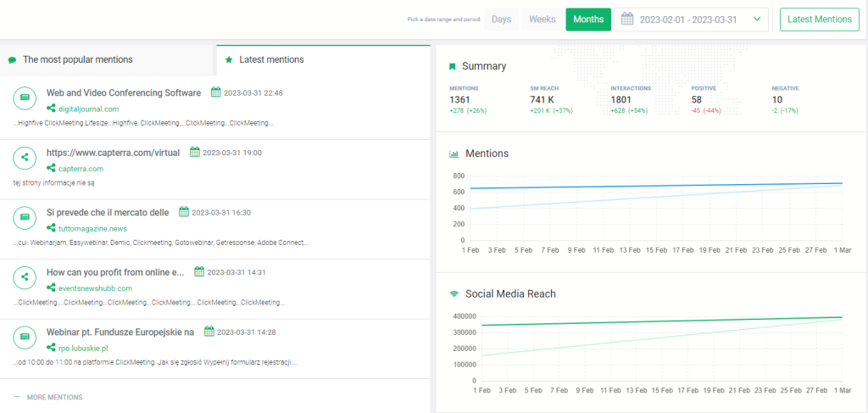Click the share circle icon beside eventsnewshubb mention
This screenshot has height=413, width=868.
click(25, 276)
